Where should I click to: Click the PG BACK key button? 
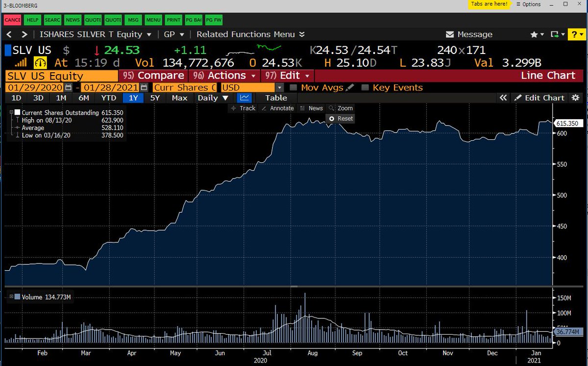(x=194, y=20)
